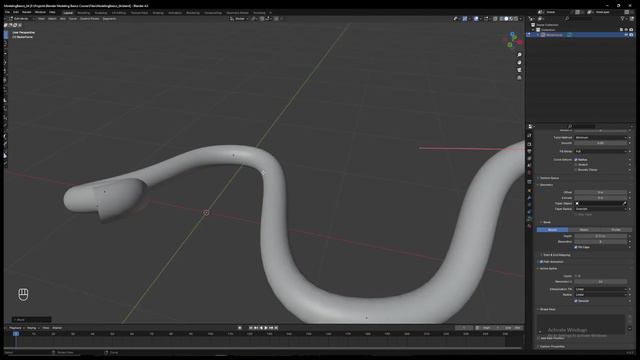Screen dimensions: 640x360
Task: Switch to the Sculpting workspace tab
Action: tap(101, 13)
